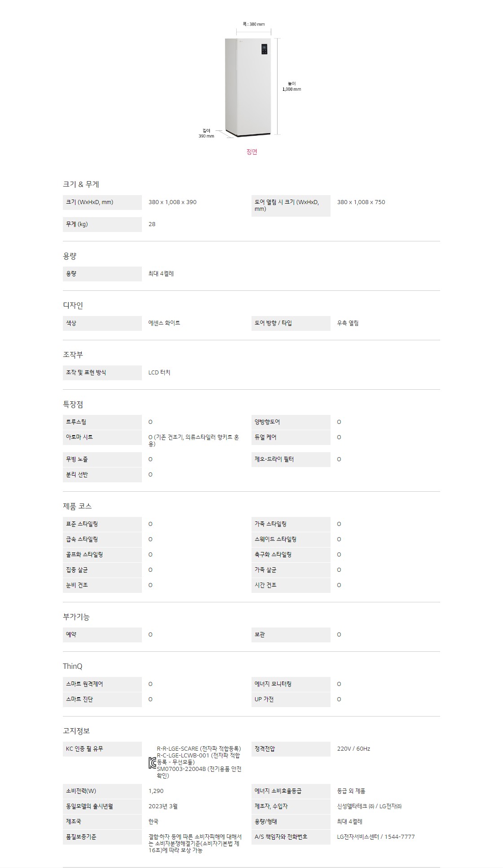
Task: Click the black control panel on the product
Action: (264, 50)
